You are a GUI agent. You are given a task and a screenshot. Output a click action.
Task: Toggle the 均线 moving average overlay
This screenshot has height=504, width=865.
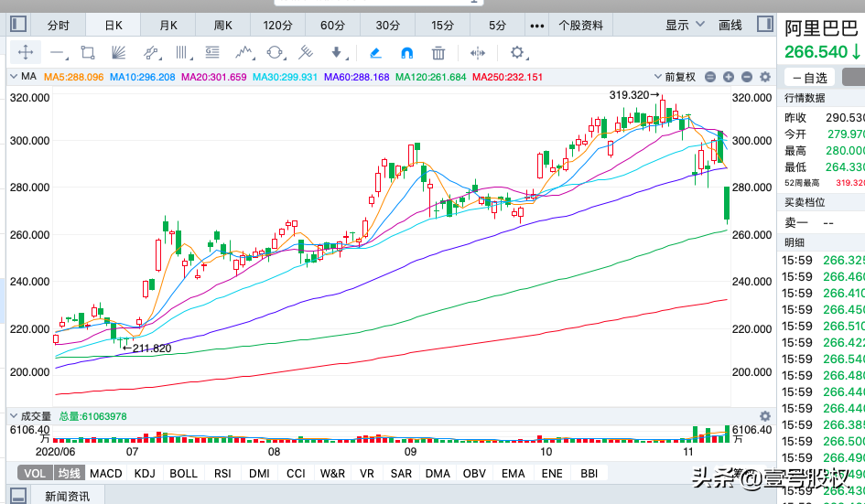pos(68,473)
